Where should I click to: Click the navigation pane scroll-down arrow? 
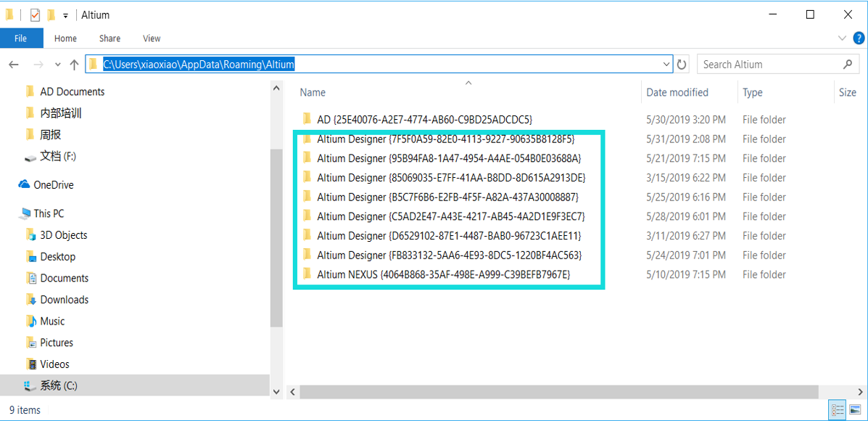[x=277, y=391]
